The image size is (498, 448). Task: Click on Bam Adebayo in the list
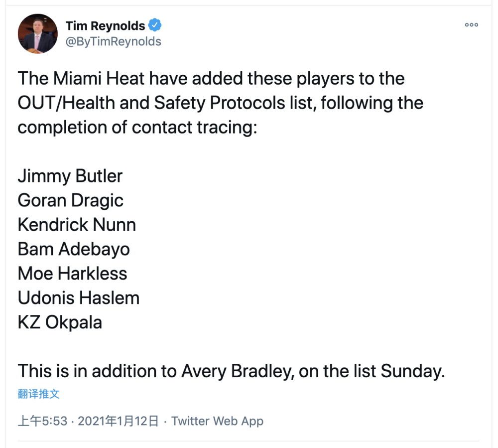click(74, 249)
